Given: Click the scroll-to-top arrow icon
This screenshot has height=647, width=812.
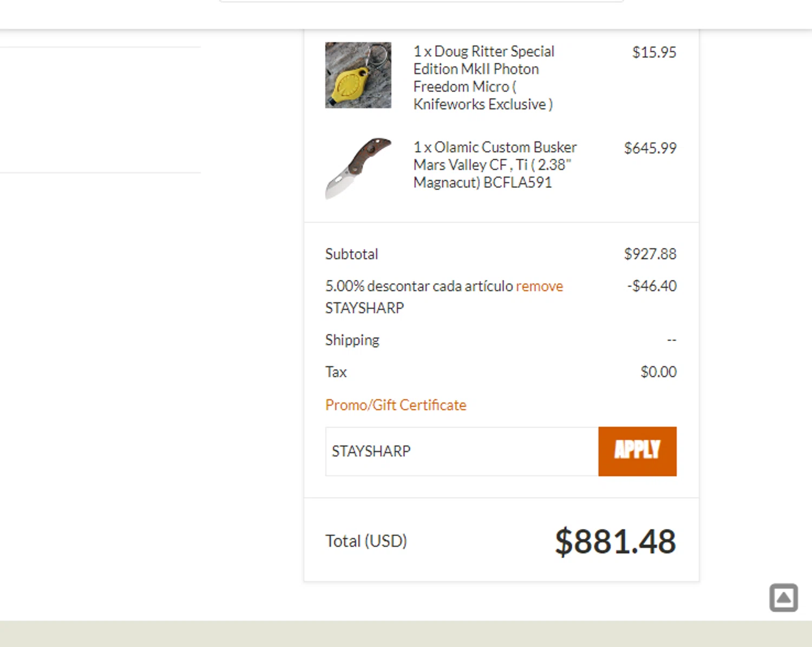Looking at the screenshot, I should [x=783, y=598].
